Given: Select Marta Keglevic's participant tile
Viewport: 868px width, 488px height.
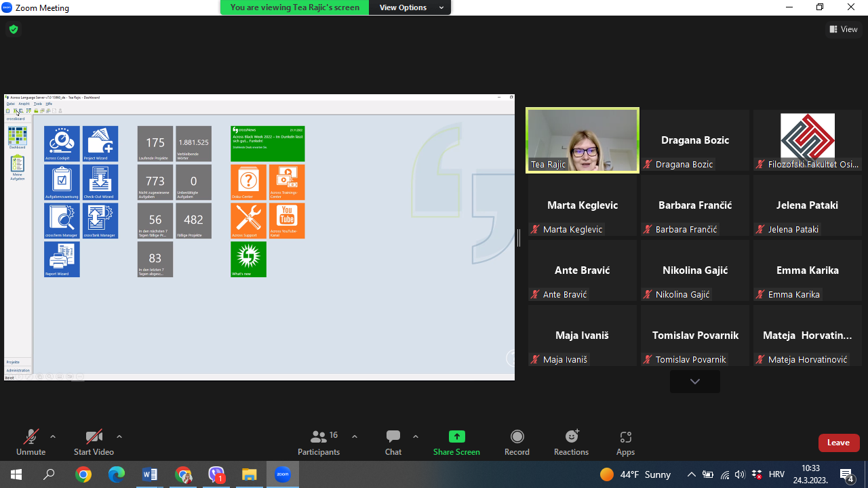Looking at the screenshot, I should [583, 205].
